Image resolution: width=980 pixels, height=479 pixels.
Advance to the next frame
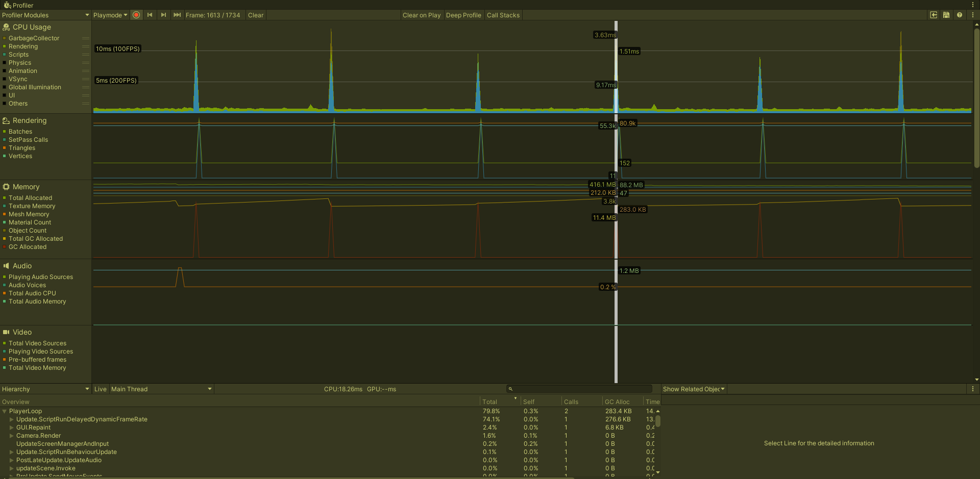[x=163, y=15]
